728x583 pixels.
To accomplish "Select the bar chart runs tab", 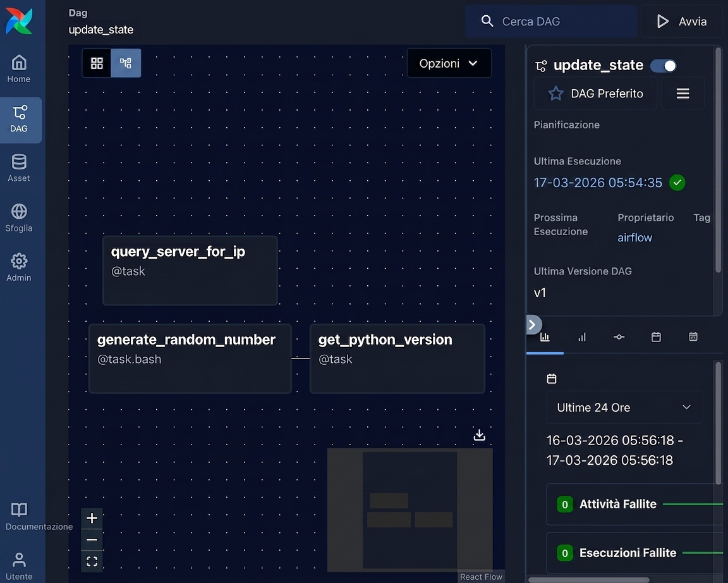I will (582, 337).
